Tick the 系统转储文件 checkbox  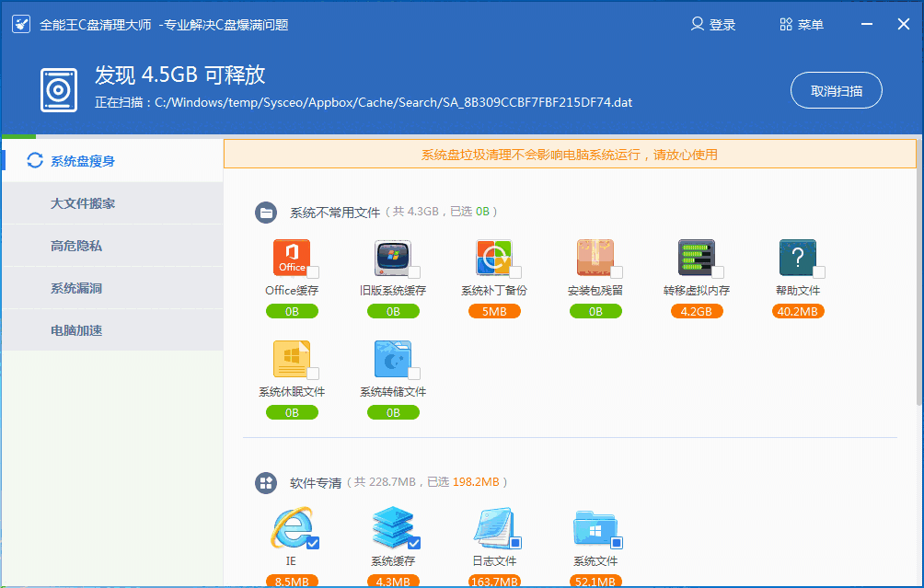(x=412, y=374)
